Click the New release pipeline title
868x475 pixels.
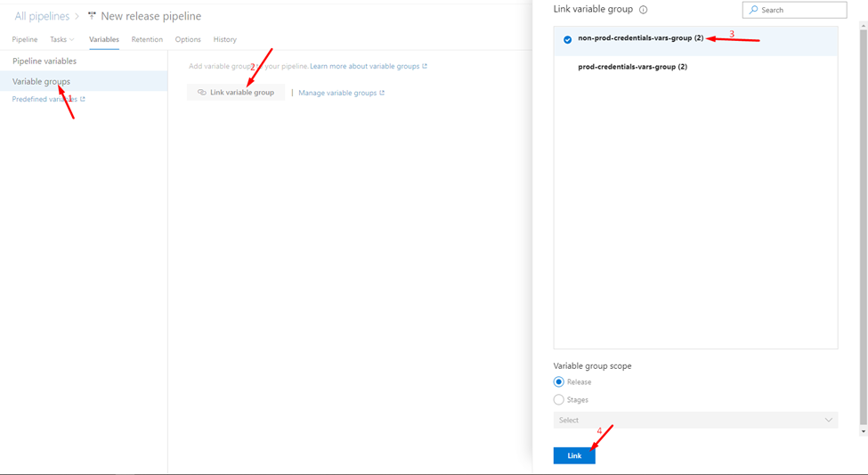point(151,16)
